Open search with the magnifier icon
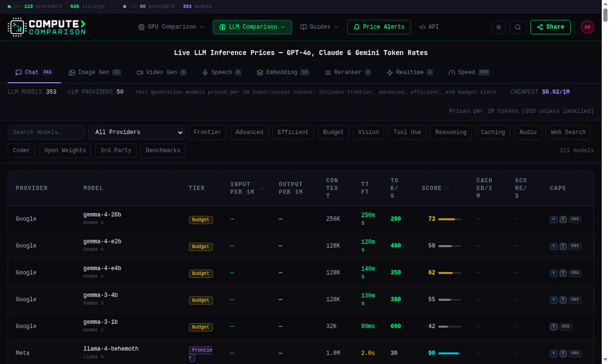Viewport: 609px width, 364px height. pos(518,27)
